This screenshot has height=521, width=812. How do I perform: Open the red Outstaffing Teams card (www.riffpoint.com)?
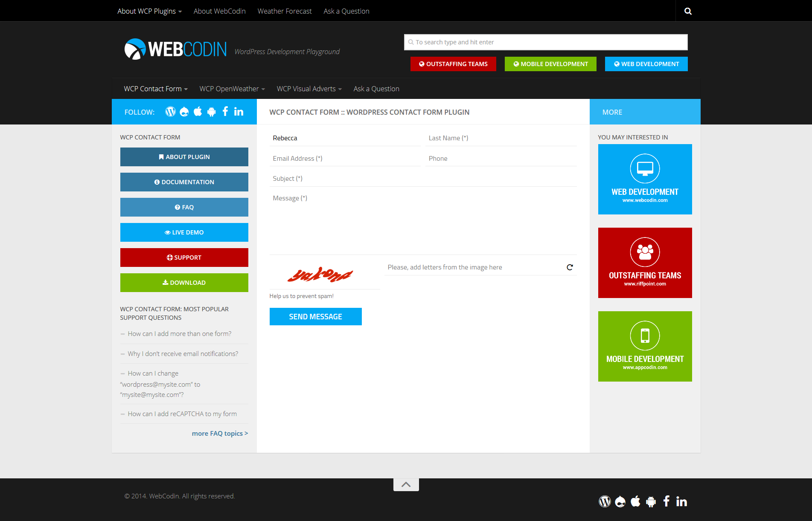click(x=645, y=263)
